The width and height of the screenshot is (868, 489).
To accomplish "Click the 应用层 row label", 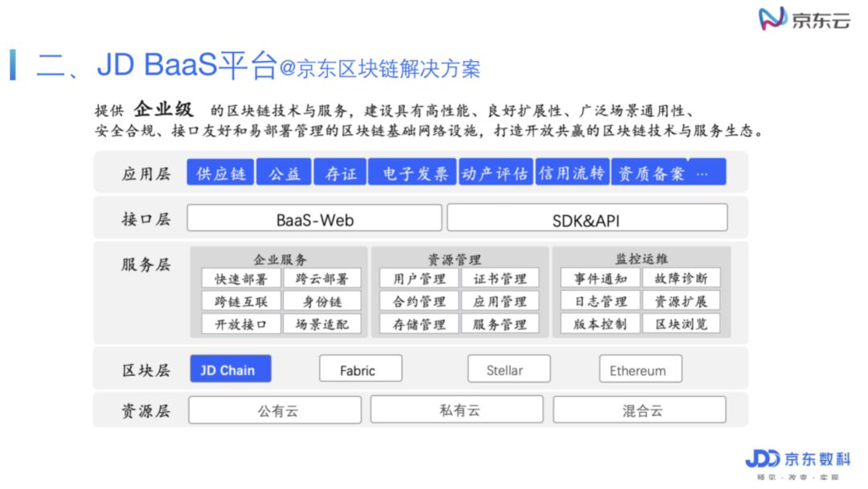I will pyautogui.click(x=146, y=173).
